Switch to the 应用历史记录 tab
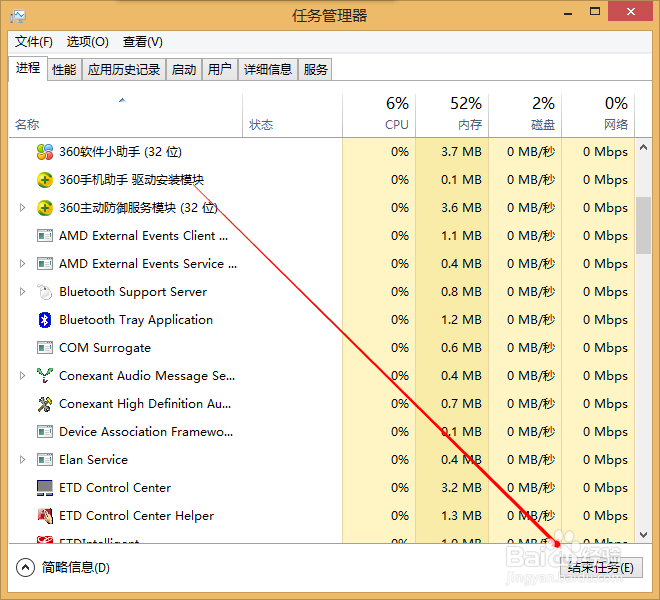The width and height of the screenshot is (660, 600). (124, 69)
